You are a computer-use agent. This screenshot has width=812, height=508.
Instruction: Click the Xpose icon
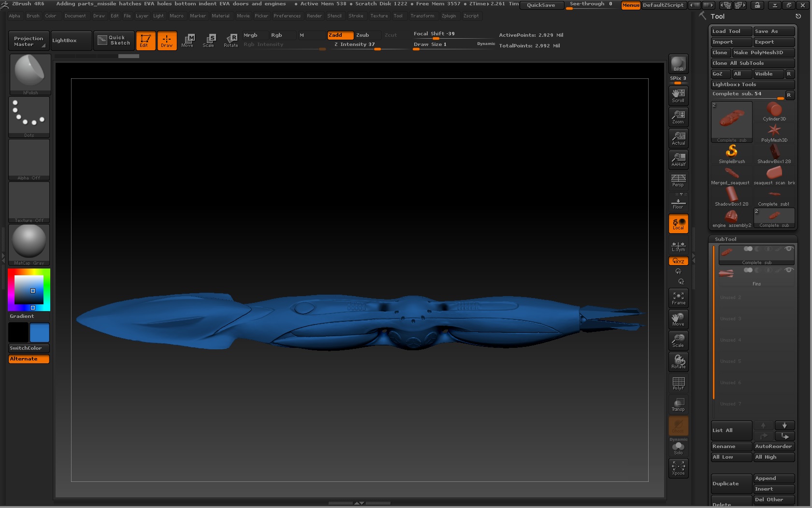point(678,468)
